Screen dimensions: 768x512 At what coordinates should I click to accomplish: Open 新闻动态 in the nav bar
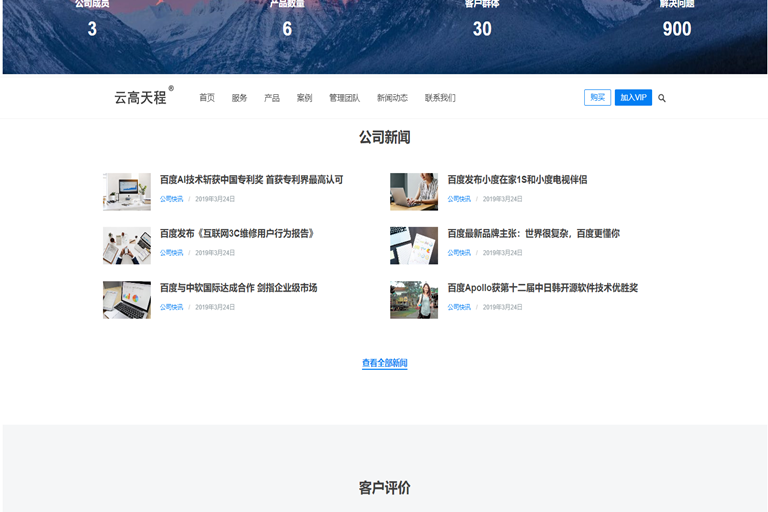click(x=392, y=98)
